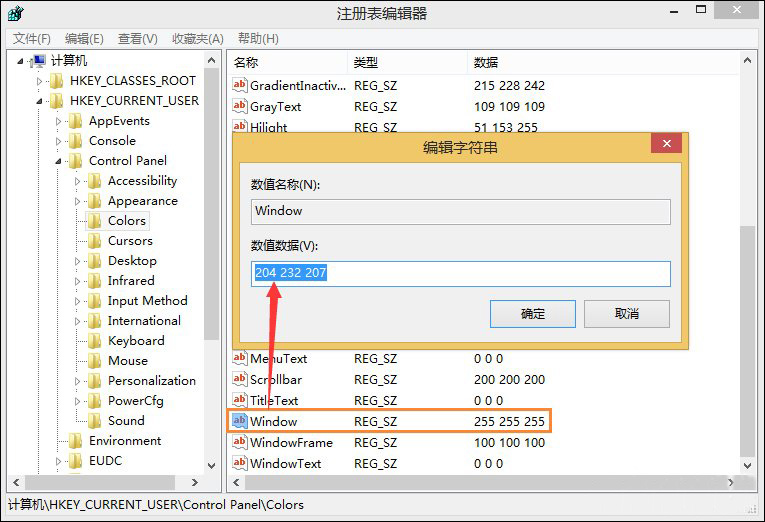Viewport: 765px width, 522px height.
Task: Click the PowerCfg folder icon
Action: pos(95,401)
